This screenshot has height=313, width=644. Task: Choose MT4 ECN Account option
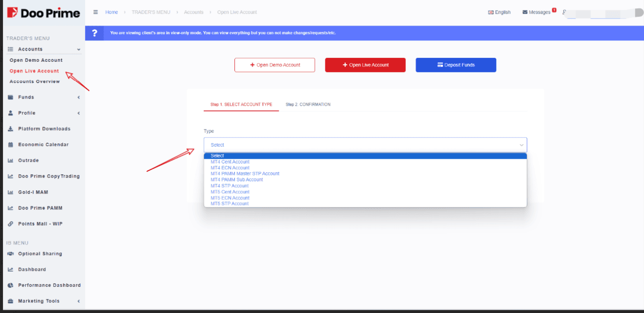coord(365,167)
